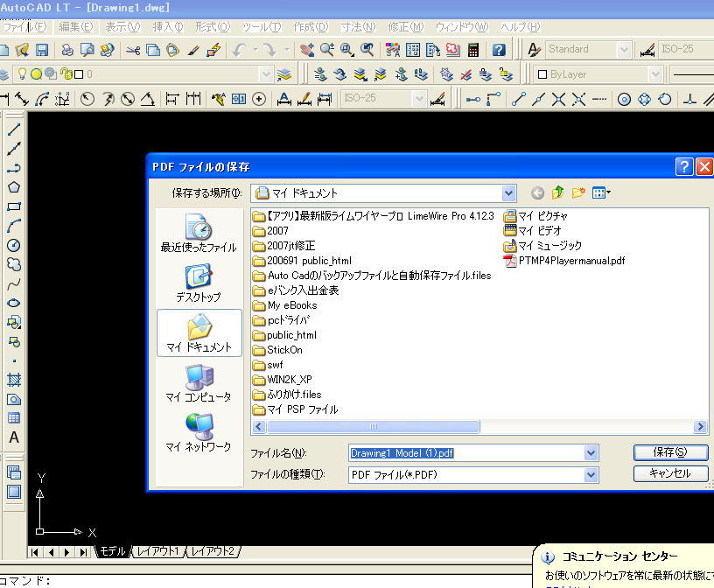Select the Revision Cloud tool

click(14, 264)
